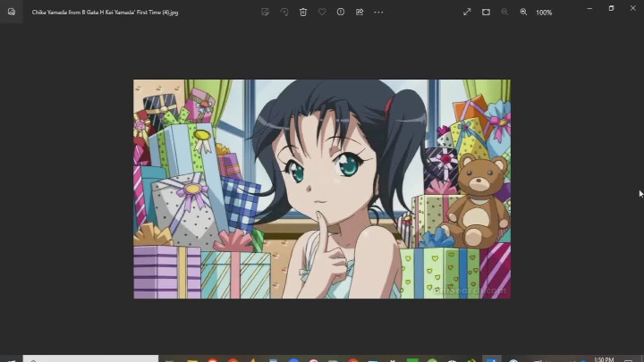
Task: Delete the photo with the trash icon
Action: [303, 12]
